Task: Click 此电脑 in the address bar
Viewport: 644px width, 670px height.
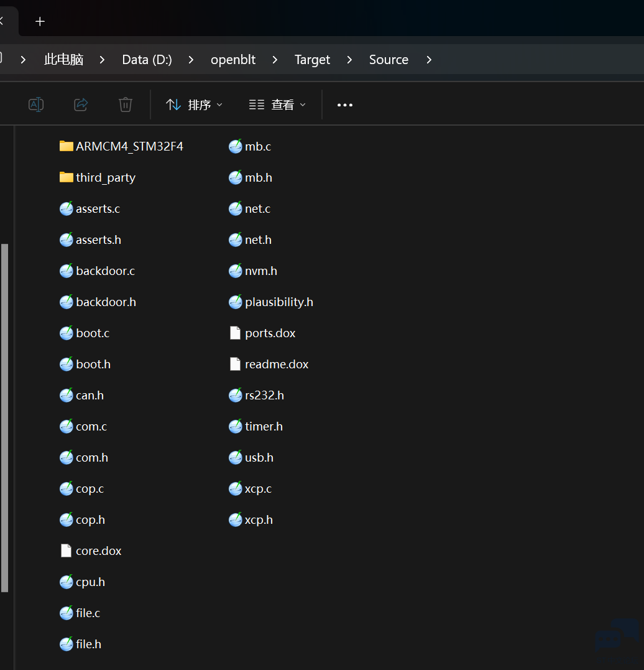Action: pos(63,59)
